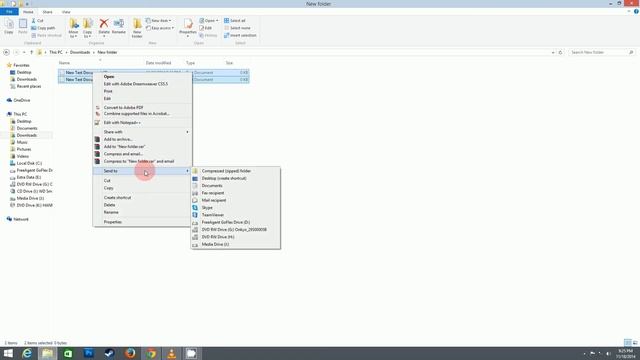Switch to the View ribbon tab

click(66, 12)
